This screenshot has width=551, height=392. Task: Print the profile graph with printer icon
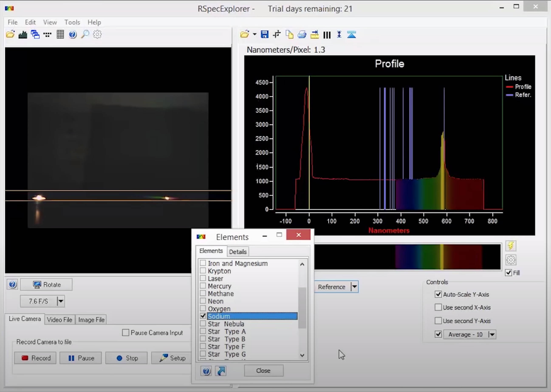[x=302, y=35]
